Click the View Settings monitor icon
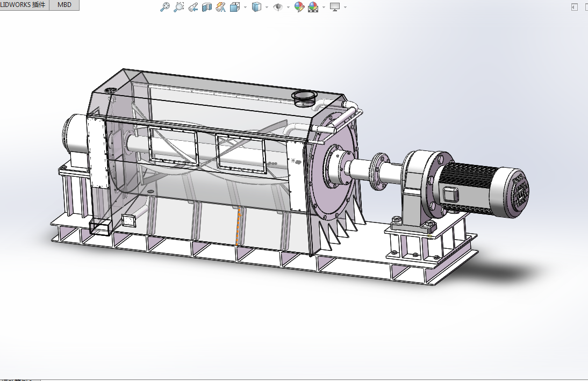 (x=335, y=7)
